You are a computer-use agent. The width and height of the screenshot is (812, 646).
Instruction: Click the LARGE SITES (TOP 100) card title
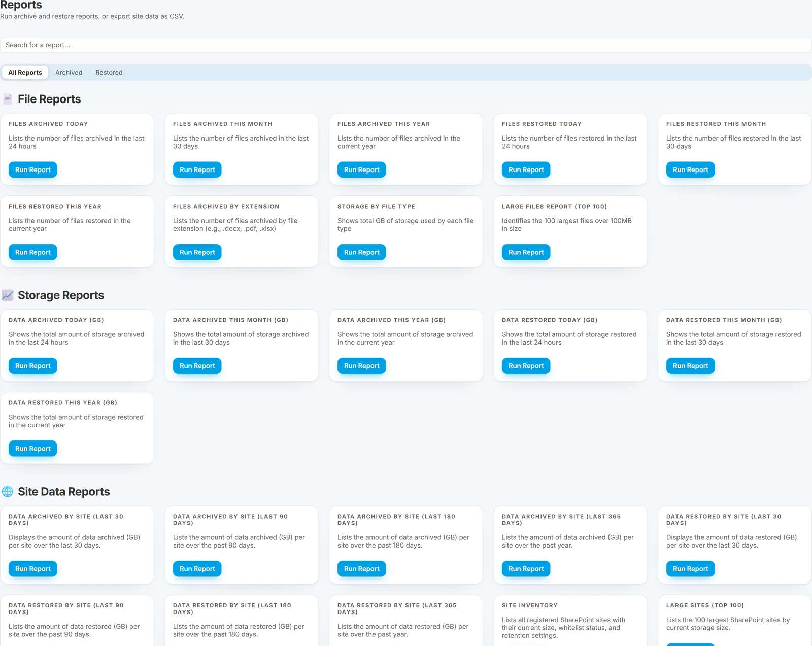705,605
